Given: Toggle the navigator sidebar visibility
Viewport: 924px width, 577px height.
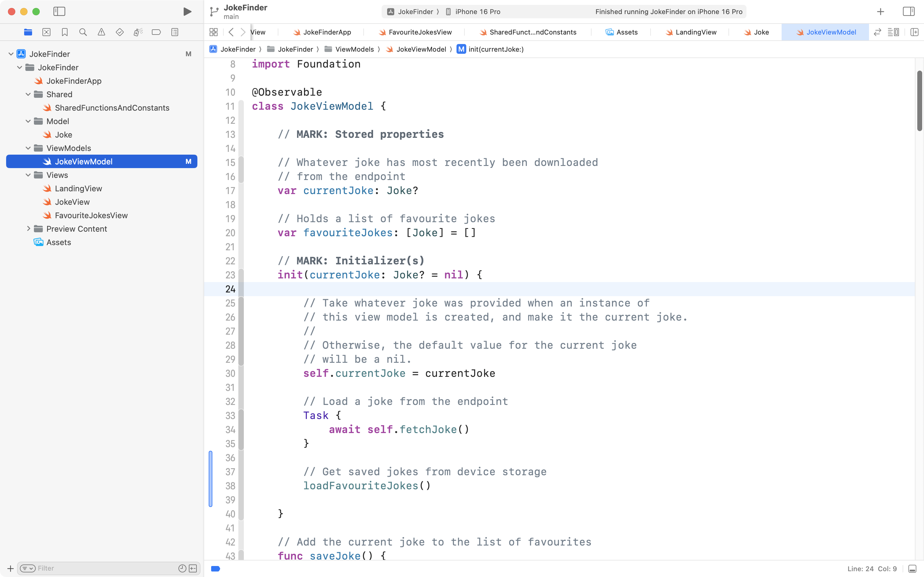Looking at the screenshot, I should tap(59, 11).
